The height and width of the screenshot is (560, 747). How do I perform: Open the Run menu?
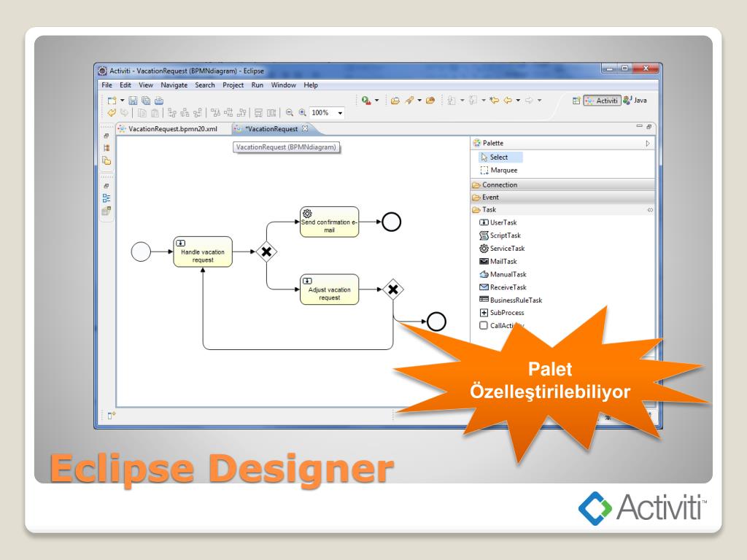click(258, 85)
